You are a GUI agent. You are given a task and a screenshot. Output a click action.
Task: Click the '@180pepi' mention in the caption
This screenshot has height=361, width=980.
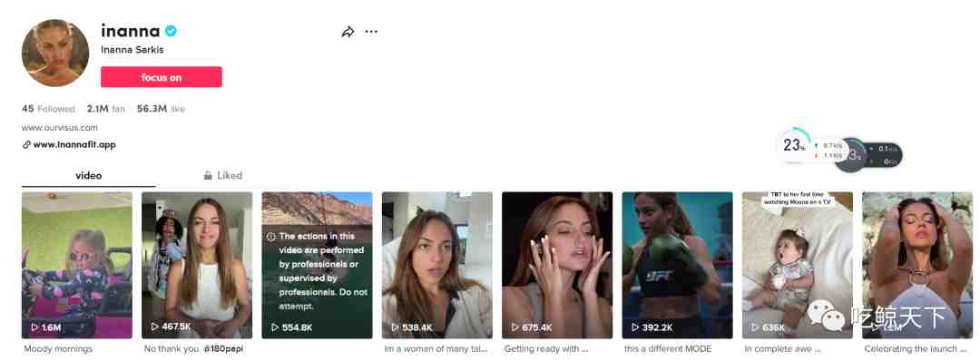click(x=223, y=349)
